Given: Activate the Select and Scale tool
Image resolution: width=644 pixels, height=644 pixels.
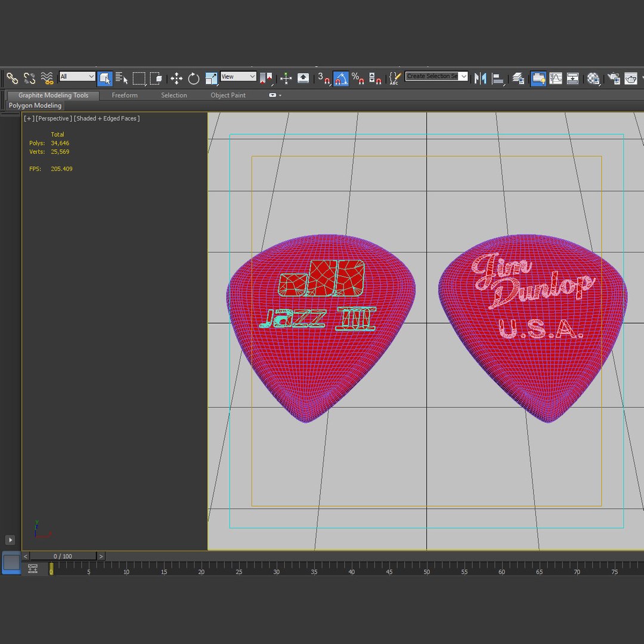Looking at the screenshot, I should [211, 78].
